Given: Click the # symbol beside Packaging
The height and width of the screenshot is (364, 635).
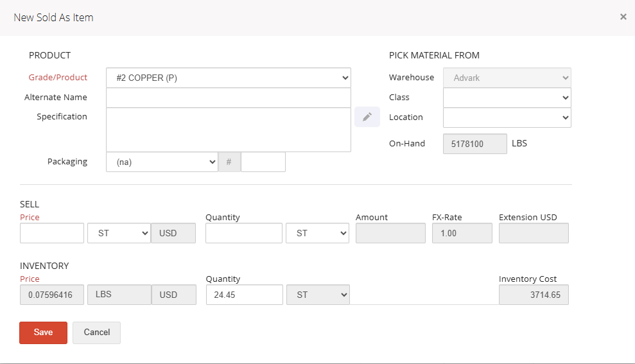Looking at the screenshot, I should point(229,162).
